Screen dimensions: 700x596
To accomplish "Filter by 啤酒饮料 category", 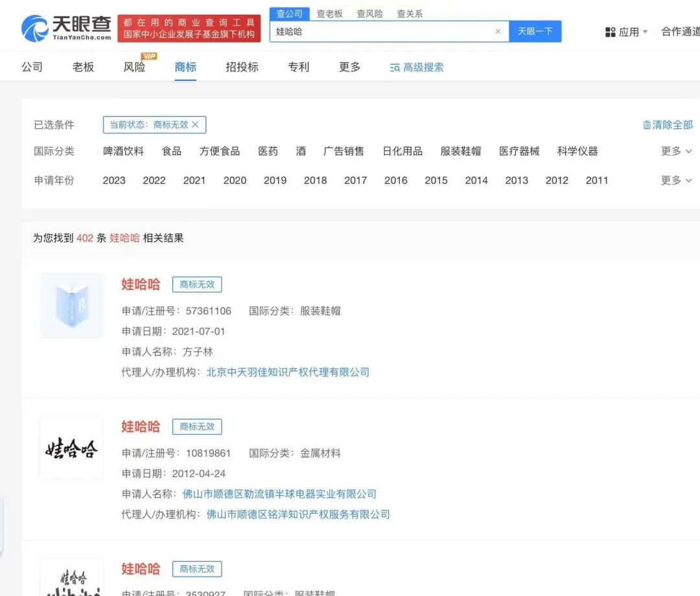I will [123, 151].
